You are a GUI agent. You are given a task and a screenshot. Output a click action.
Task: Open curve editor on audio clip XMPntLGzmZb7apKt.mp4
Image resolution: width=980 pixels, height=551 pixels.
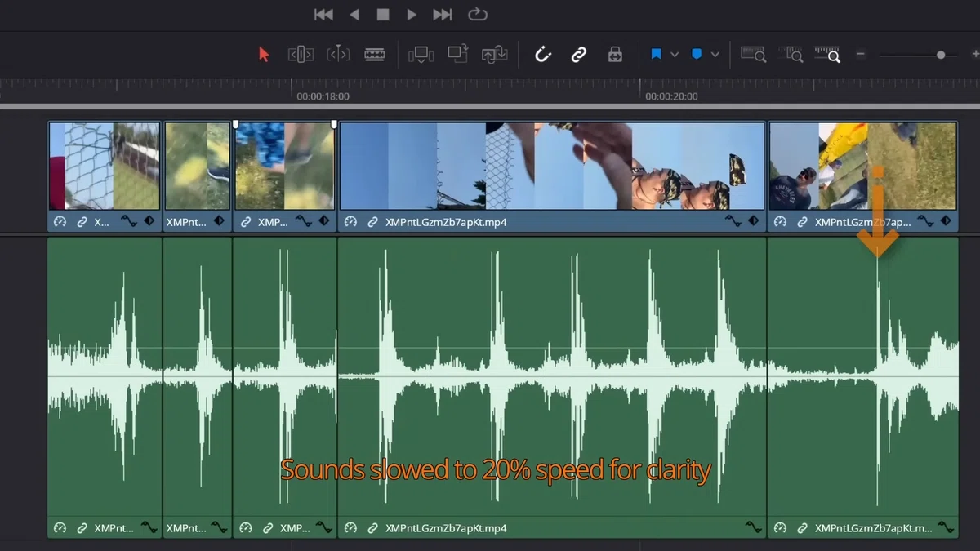pyautogui.click(x=753, y=527)
